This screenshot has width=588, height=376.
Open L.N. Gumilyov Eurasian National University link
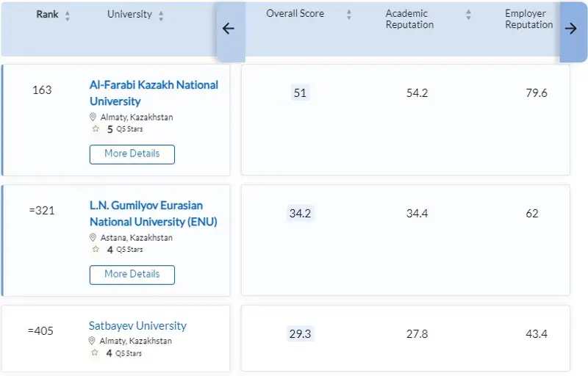click(154, 213)
